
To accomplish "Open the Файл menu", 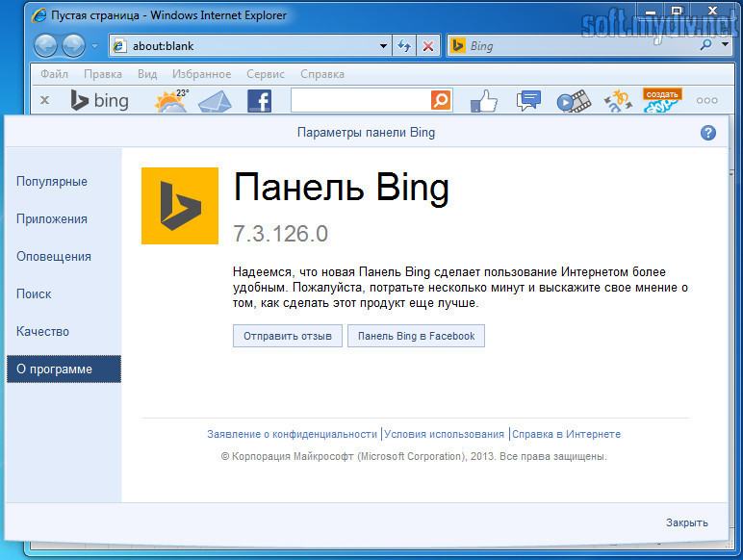I will tap(54, 74).
